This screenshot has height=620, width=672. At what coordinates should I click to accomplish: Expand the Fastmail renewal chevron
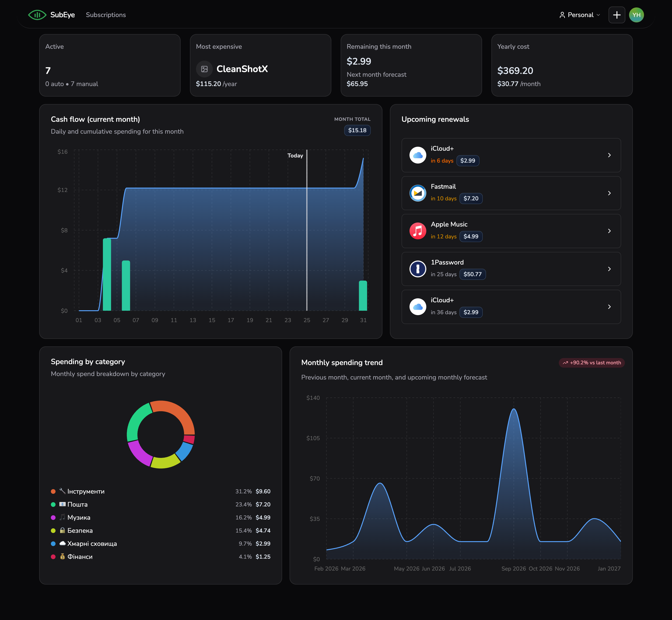pos(609,193)
